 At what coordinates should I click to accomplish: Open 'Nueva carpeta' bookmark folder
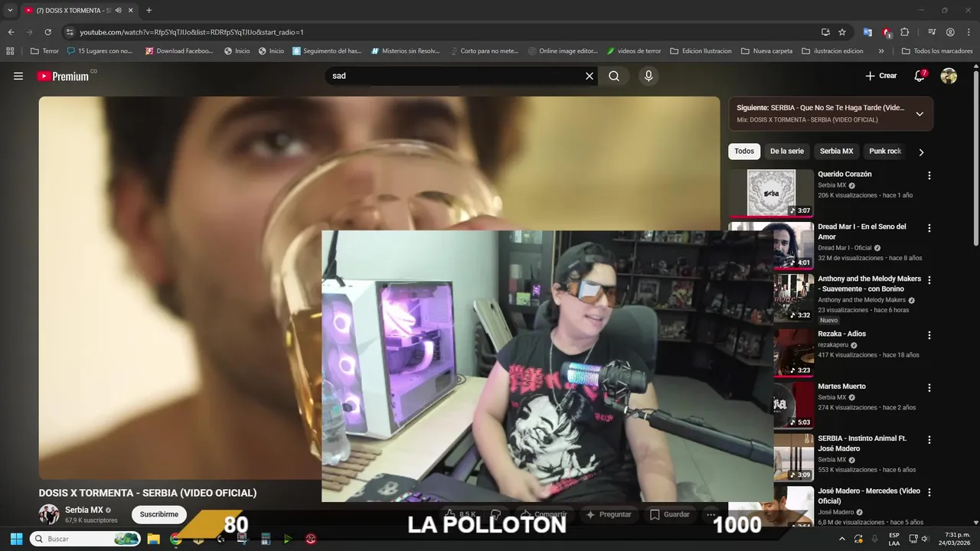766,51
